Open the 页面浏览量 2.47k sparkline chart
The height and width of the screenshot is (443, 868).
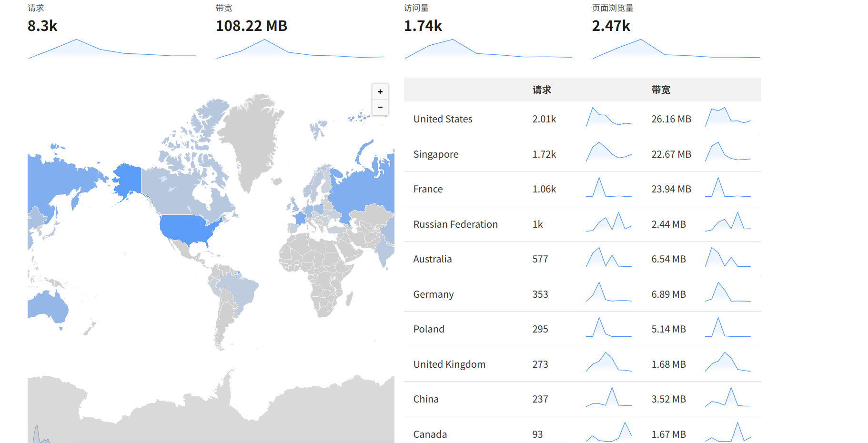pyautogui.click(x=676, y=49)
